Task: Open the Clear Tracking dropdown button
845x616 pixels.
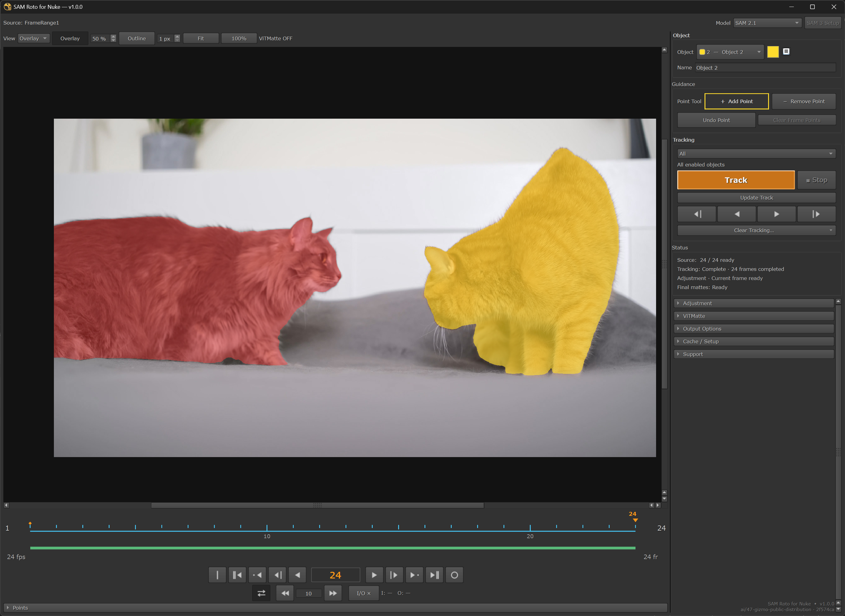Action: pos(756,230)
